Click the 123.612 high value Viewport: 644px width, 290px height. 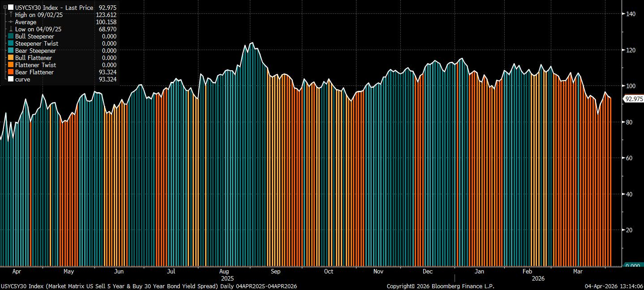(x=106, y=15)
